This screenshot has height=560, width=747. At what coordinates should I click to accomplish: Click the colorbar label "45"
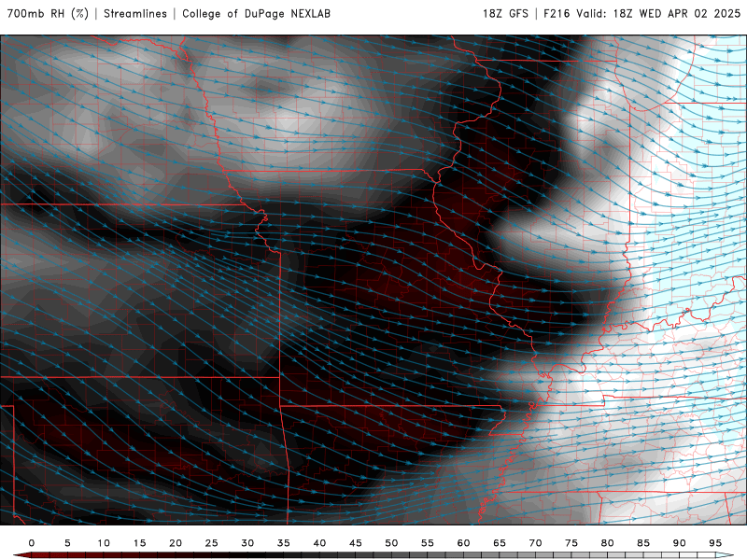pyautogui.click(x=356, y=543)
